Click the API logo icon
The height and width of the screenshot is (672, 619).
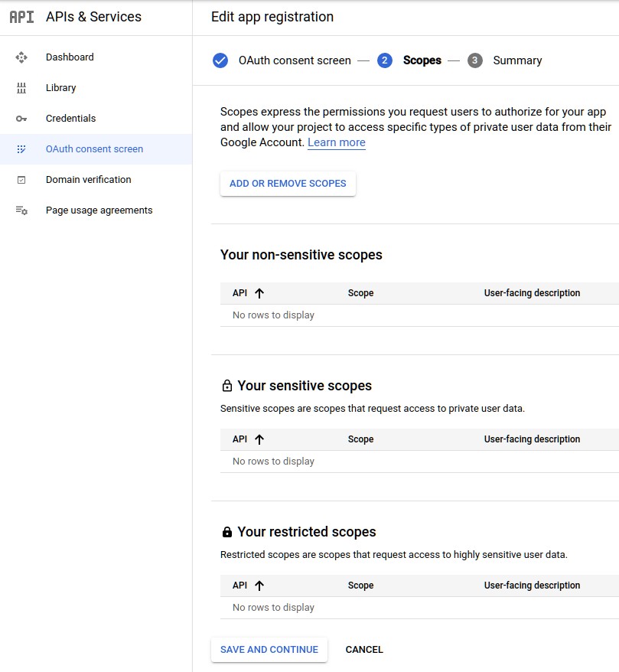click(x=21, y=17)
